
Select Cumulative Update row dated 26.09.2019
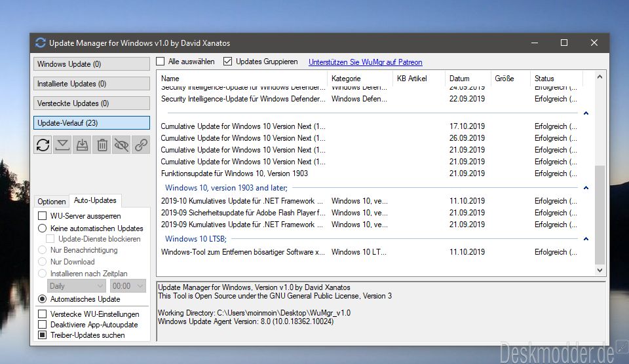(369, 138)
